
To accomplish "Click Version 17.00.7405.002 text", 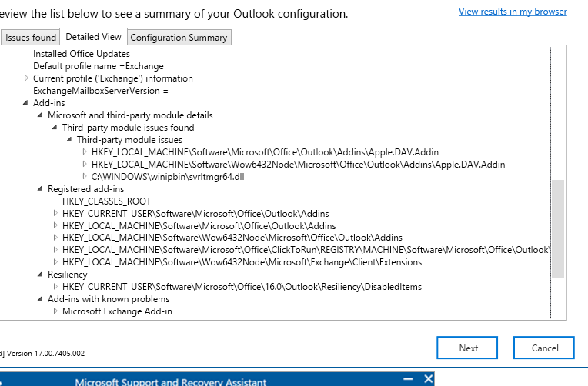I will click(x=45, y=354).
